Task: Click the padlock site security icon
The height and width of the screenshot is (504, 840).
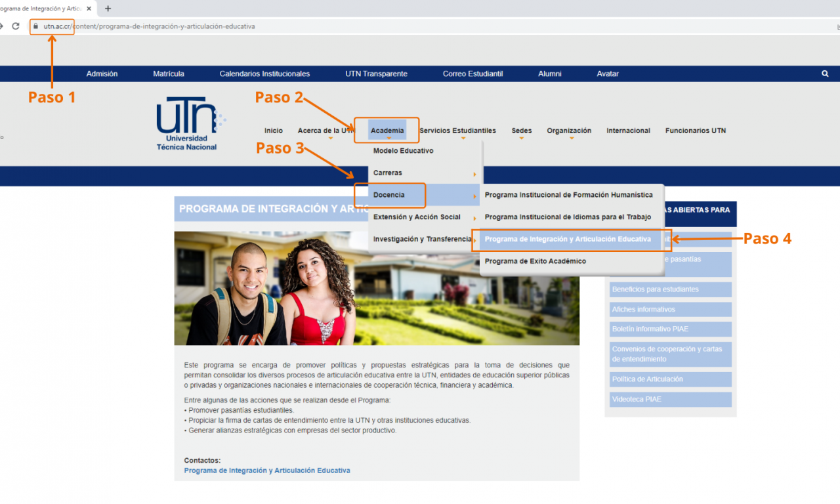Action: click(x=36, y=26)
